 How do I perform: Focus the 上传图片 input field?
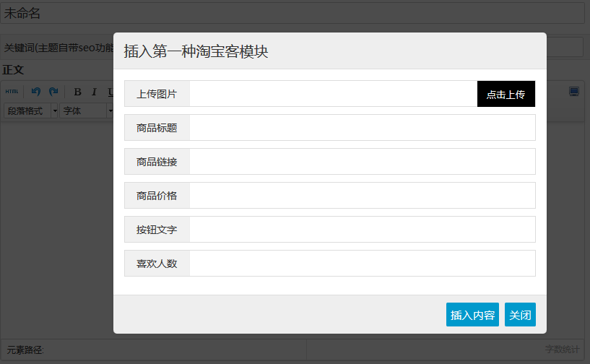click(334, 94)
